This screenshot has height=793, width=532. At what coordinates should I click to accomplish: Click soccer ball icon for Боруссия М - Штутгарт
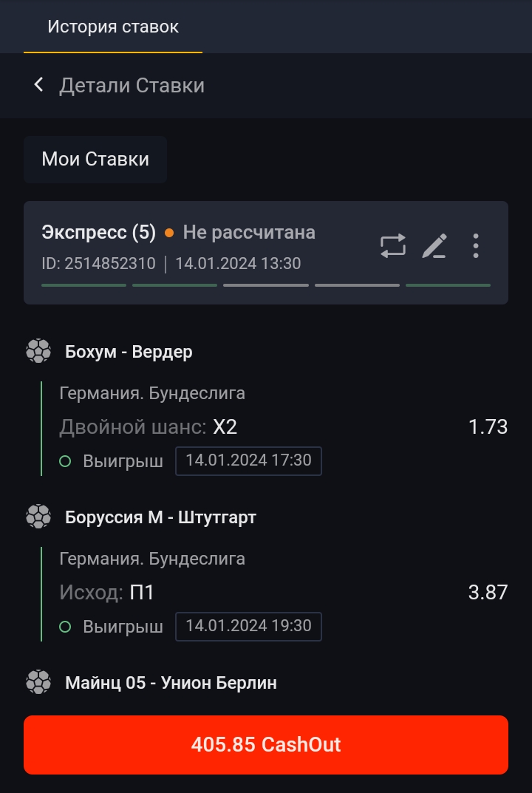pyautogui.click(x=38, y=517)
